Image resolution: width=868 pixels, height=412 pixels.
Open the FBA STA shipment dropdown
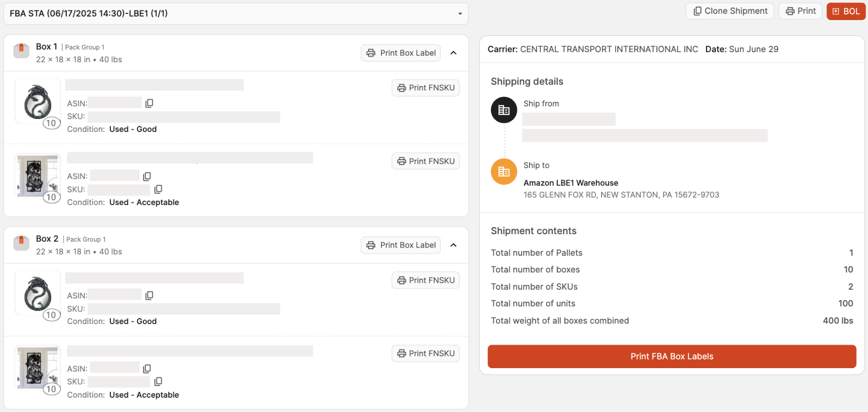click(236, 13)
